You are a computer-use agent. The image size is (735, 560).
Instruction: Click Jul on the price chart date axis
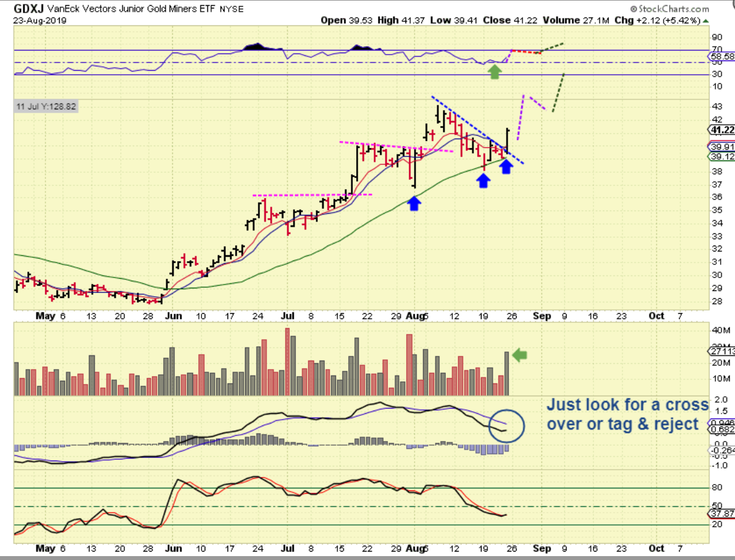pos(287,316)
